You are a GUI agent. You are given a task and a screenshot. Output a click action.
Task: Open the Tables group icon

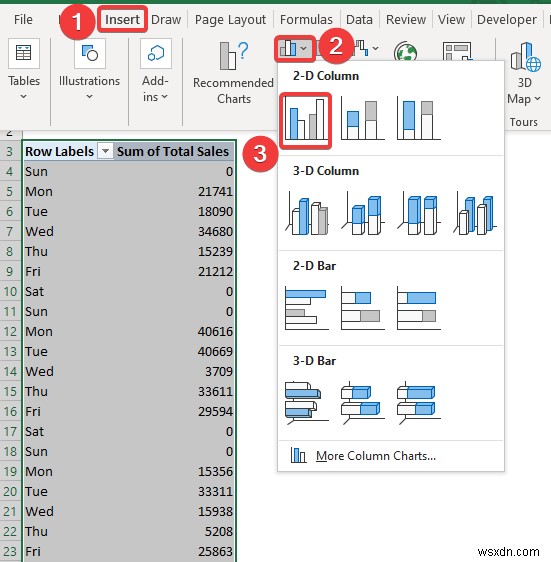[24, 53]
